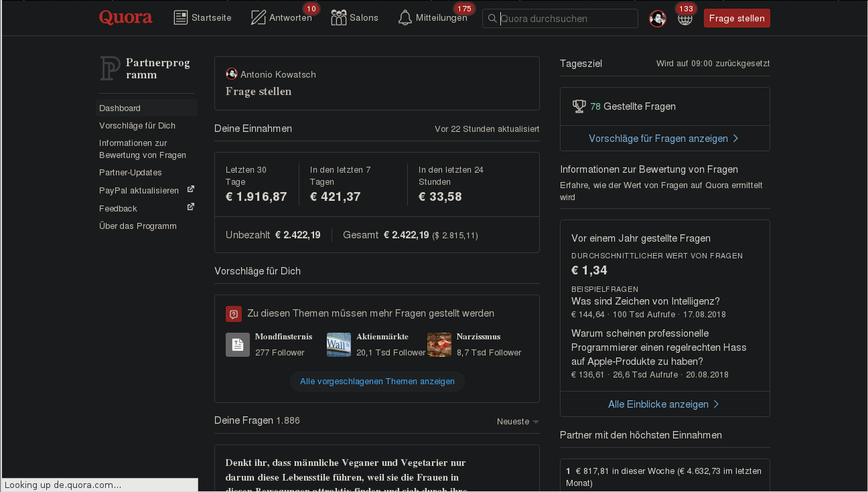Open the Mondfinsternis topic icon
868x492 pixels.
[x=238, y=345]
